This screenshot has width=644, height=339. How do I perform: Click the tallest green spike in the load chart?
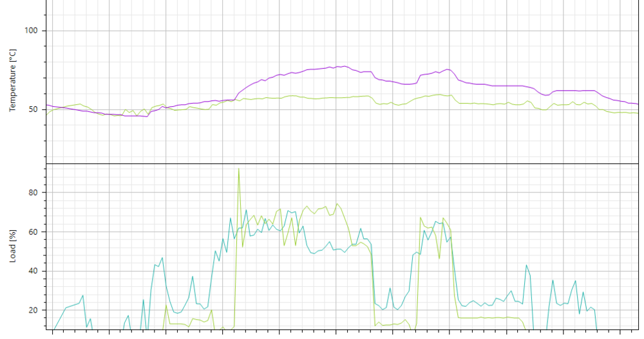[239, 169]
